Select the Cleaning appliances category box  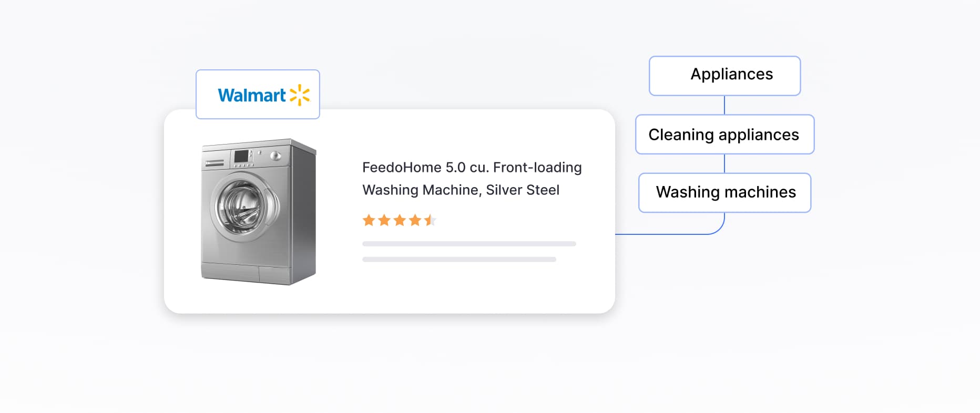[724, 135]
